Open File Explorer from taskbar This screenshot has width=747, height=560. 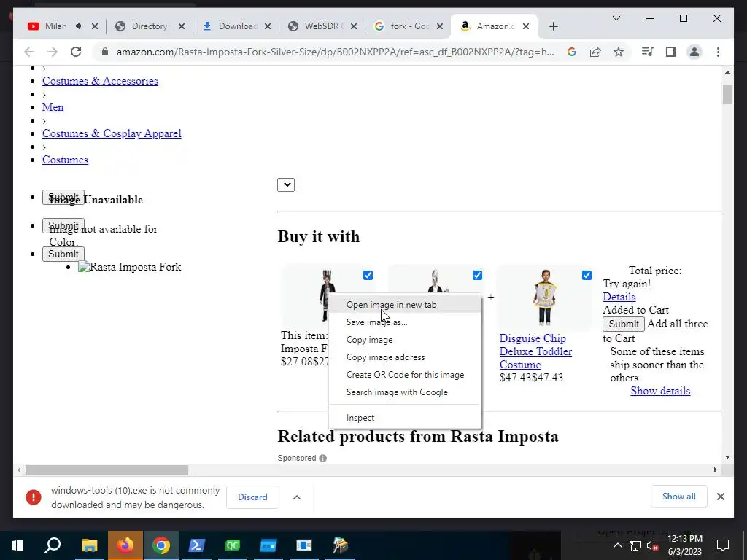89,545
